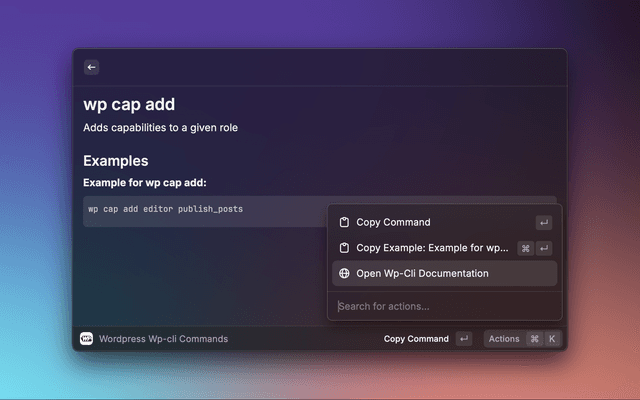
Task: Click the clipboard icon beside Copy Example
Action: point(344,248)
